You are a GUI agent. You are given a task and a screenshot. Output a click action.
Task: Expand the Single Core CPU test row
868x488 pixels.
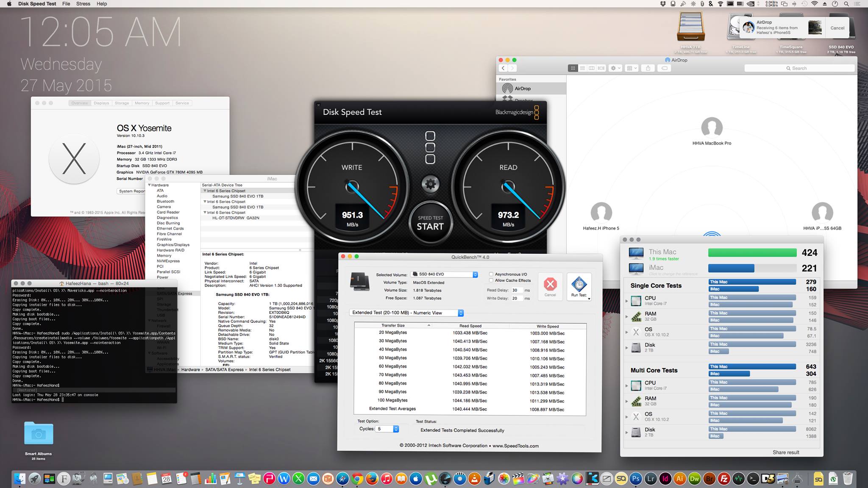pyautogui.click(x=627, y=301)
